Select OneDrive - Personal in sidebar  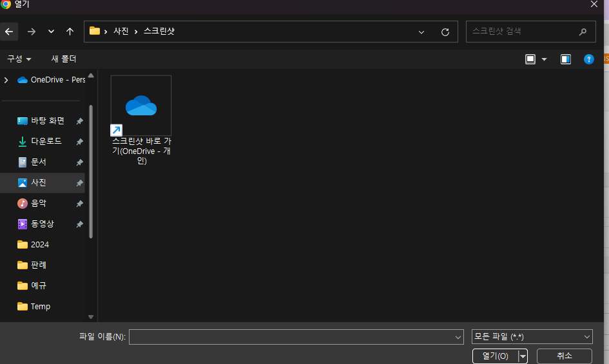(51, 80)
